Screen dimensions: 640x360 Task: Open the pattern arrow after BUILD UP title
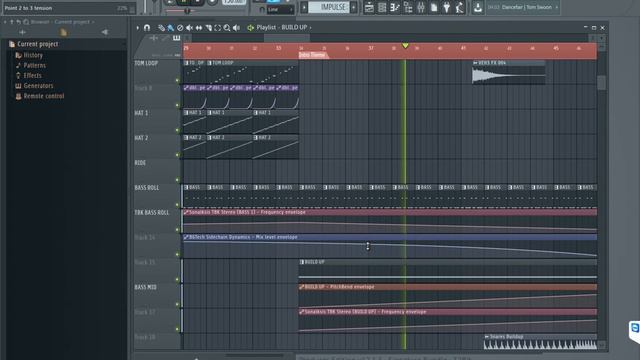click(311, 27)
